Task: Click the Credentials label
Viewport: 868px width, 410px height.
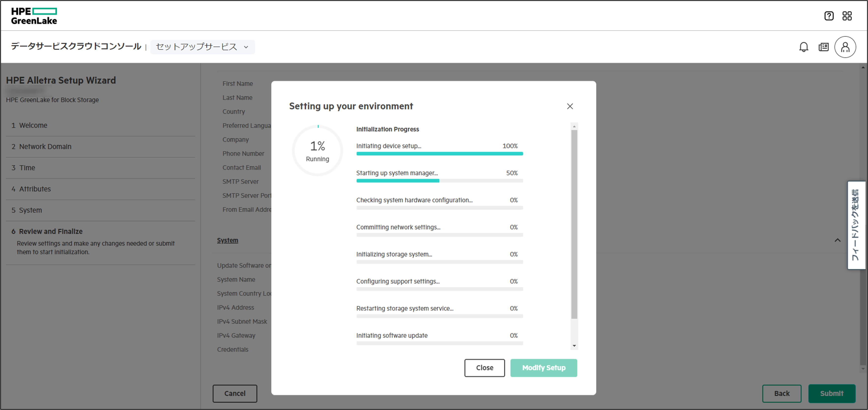Action: (232, 350)
